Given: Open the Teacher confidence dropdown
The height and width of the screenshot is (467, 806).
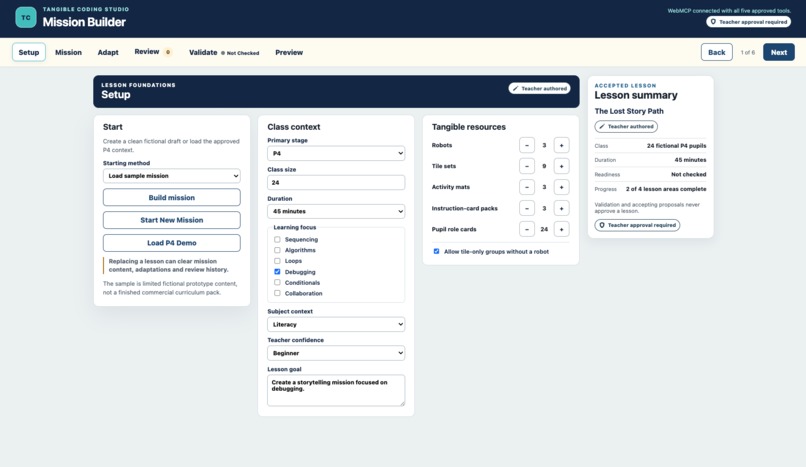Looking at the screenshot, I should 336,353.
